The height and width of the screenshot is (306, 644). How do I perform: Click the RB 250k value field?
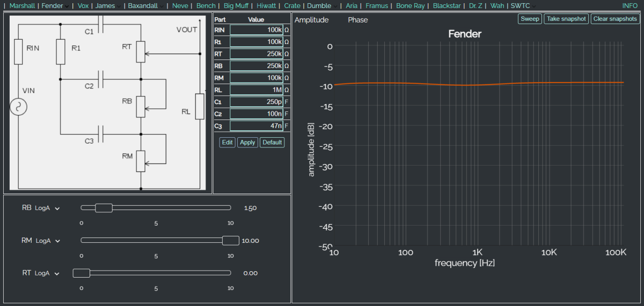coord(257,66)
